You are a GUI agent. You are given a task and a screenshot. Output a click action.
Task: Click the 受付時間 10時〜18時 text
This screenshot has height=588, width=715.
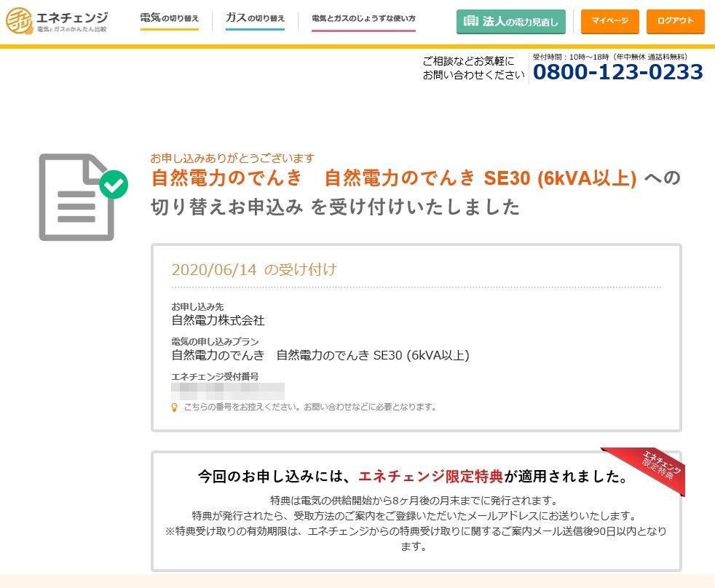pos(609,57)
